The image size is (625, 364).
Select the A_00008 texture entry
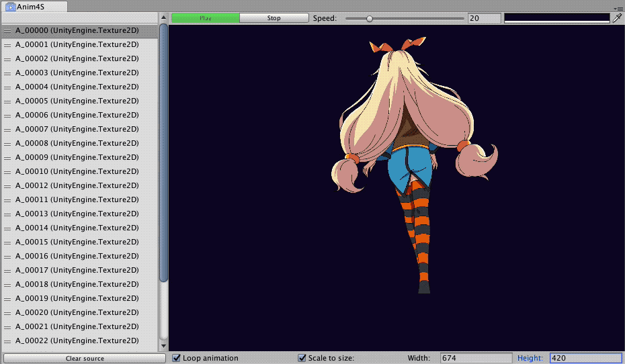(80, 143)
